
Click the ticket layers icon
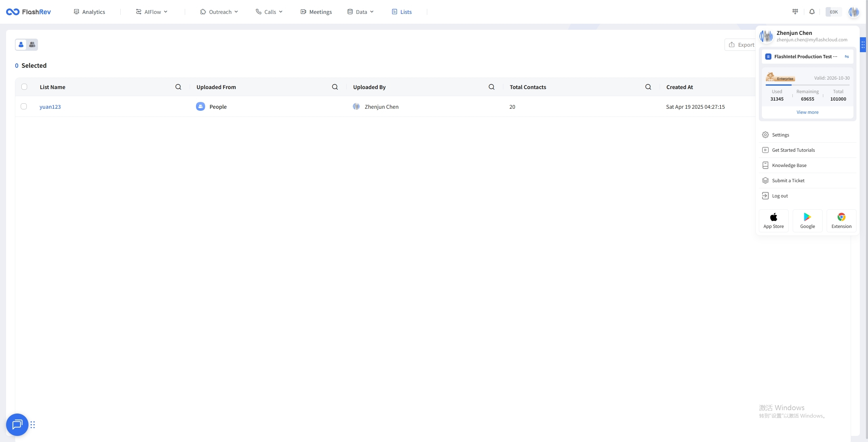tap(765, 181)
